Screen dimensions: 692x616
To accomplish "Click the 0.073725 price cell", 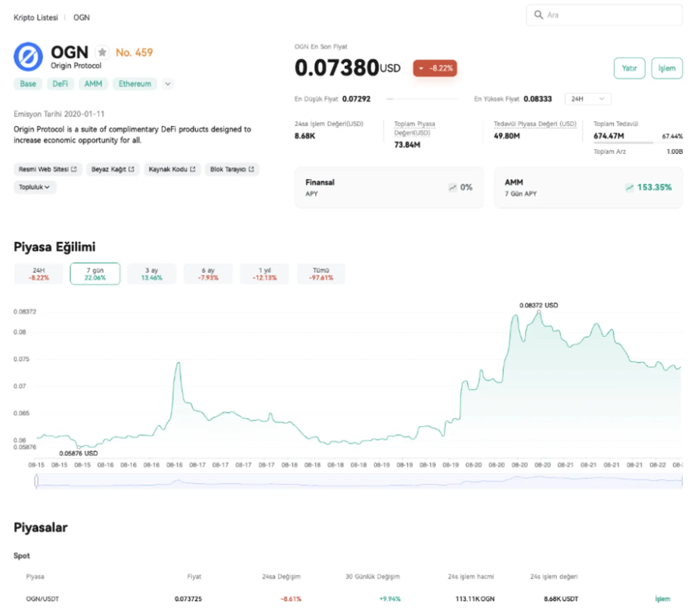I will pos(188,599).
